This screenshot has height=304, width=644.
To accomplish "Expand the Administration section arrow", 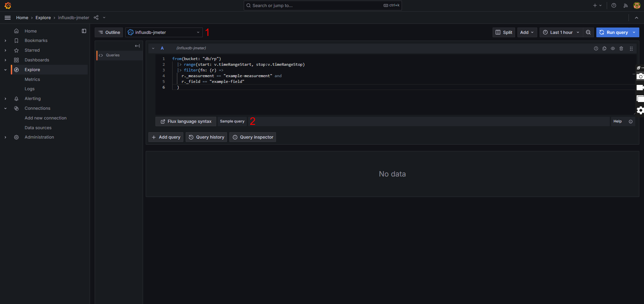I will (x=5, y=137).
